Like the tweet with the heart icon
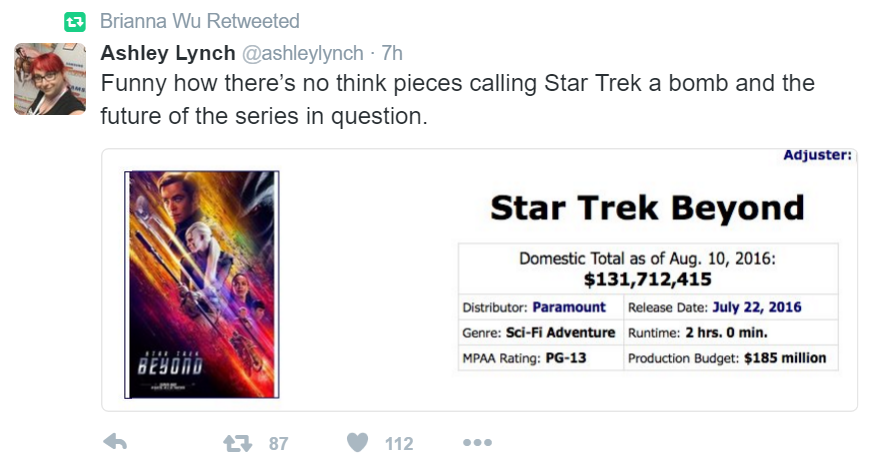Viewport: 870px width, 469px height. 357,442
